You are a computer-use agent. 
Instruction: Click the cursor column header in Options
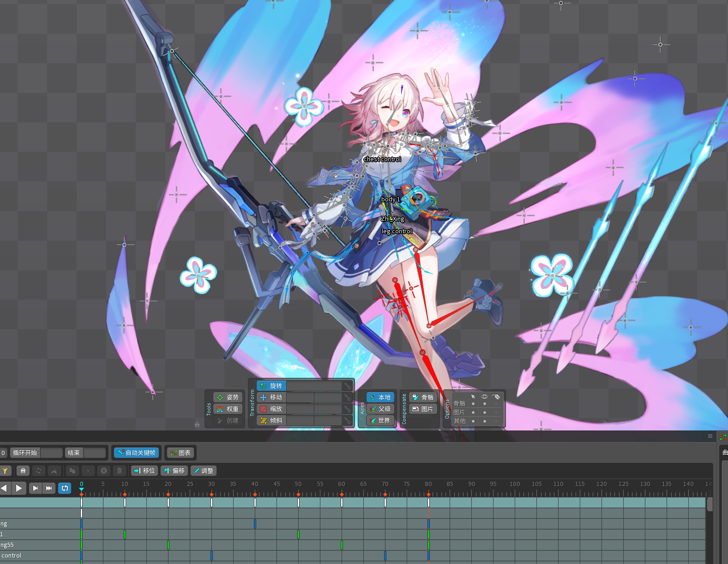(x=473, y=397)
